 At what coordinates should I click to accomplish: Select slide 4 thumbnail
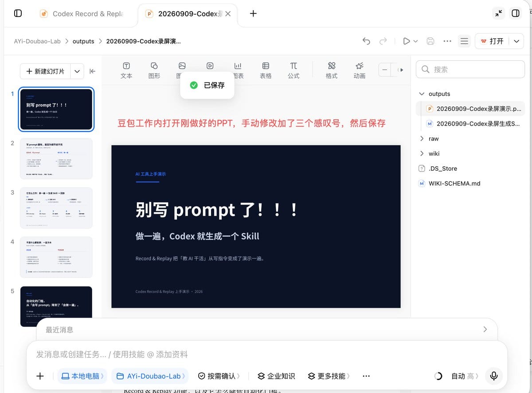56,257
